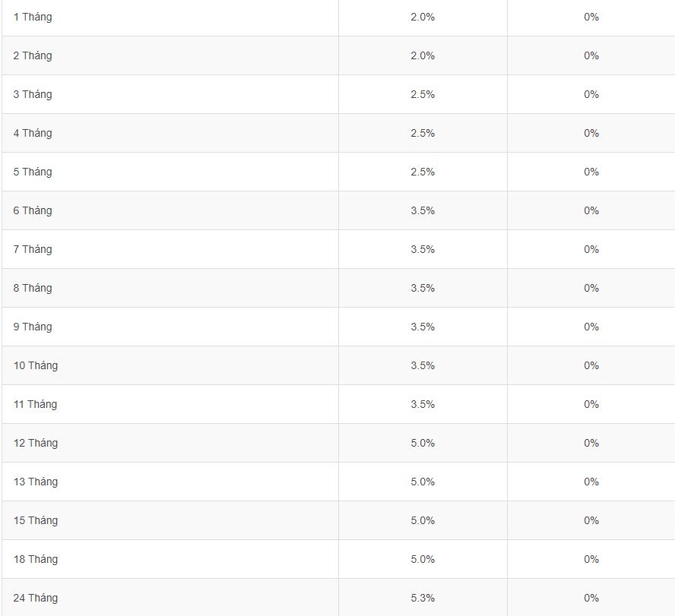Select the 0% value in 3 Tháng row
This screenshot has height=616, width=675.
pyautogui.click(x=591, y=94)
